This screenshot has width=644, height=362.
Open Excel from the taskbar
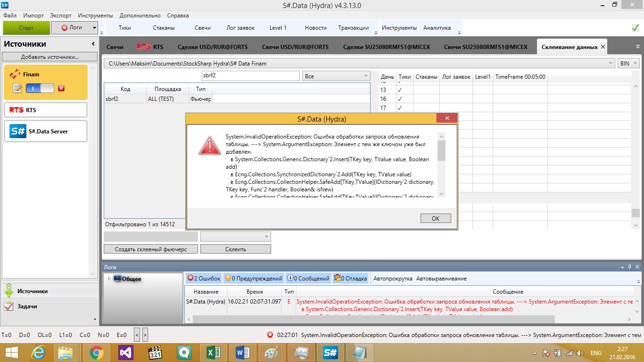(214, 353)
